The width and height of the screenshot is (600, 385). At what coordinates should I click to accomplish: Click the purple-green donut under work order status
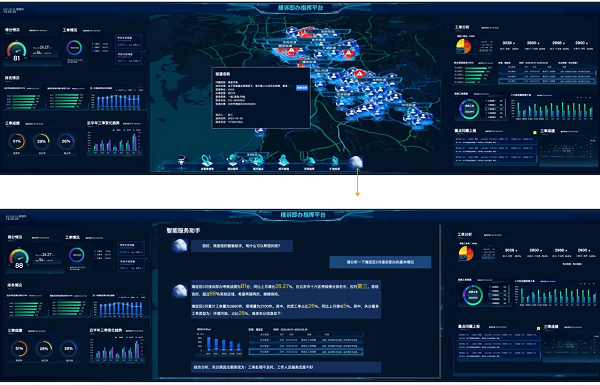[74, 48]
